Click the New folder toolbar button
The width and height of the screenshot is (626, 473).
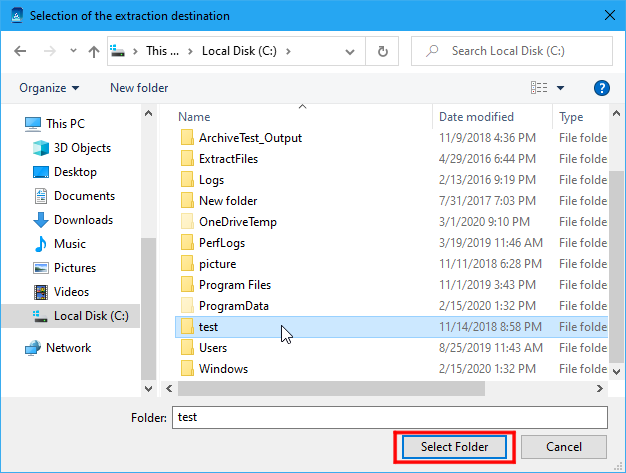139,88
